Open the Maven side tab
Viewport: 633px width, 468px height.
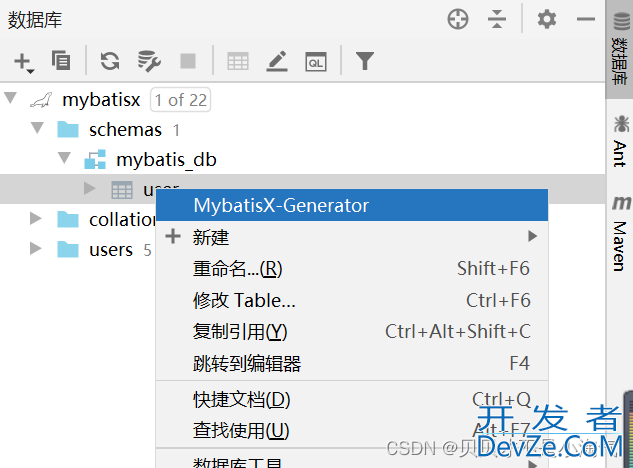pos(620,233)
